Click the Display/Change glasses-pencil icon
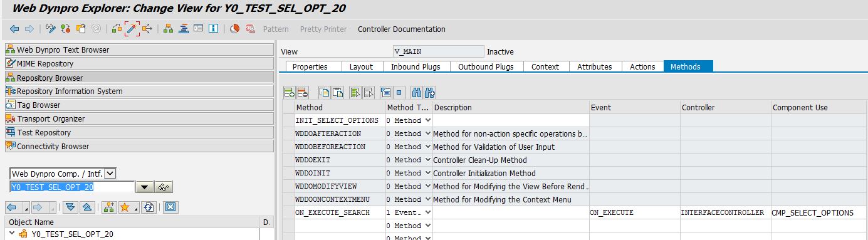Image resolution: width=868 pixels, height=240 pixels. click(51, 29)
